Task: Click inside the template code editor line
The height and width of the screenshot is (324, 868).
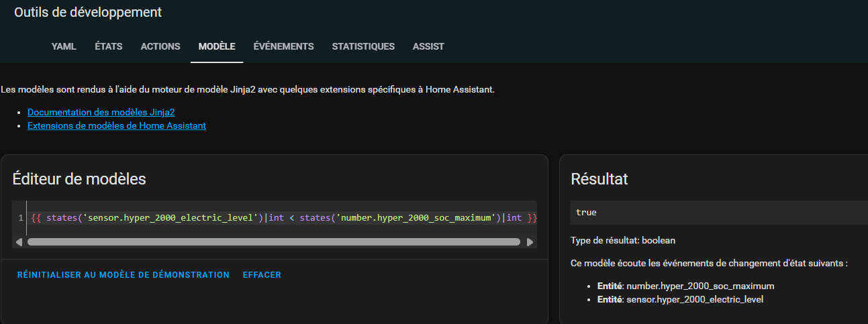Action: (x=282, y=218)
